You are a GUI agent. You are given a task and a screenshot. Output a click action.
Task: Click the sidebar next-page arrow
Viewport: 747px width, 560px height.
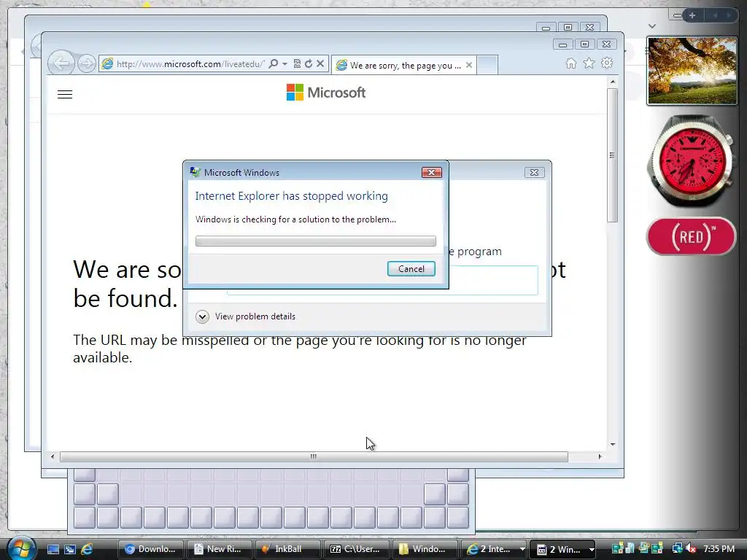(x=729, y=16)
